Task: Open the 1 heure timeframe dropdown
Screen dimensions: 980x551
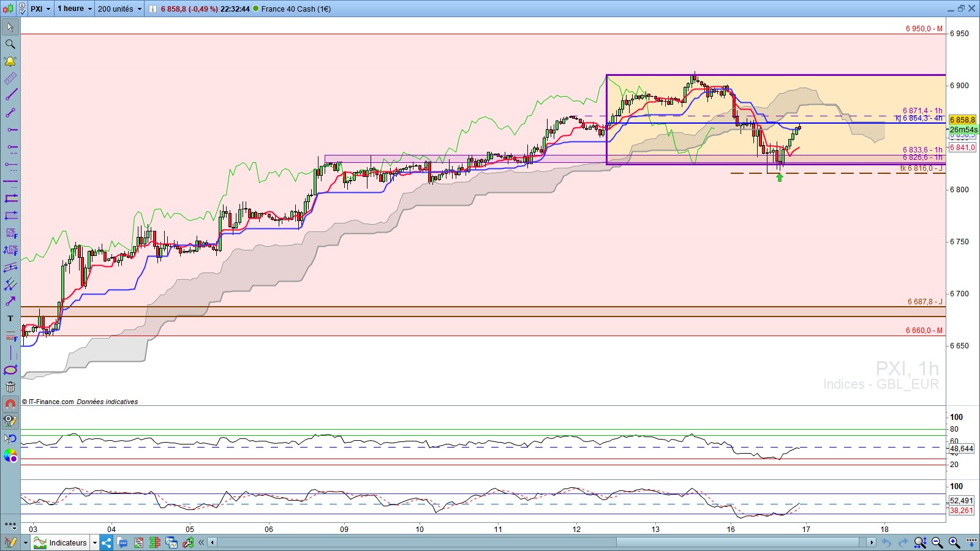Action: tap(74, 9)
